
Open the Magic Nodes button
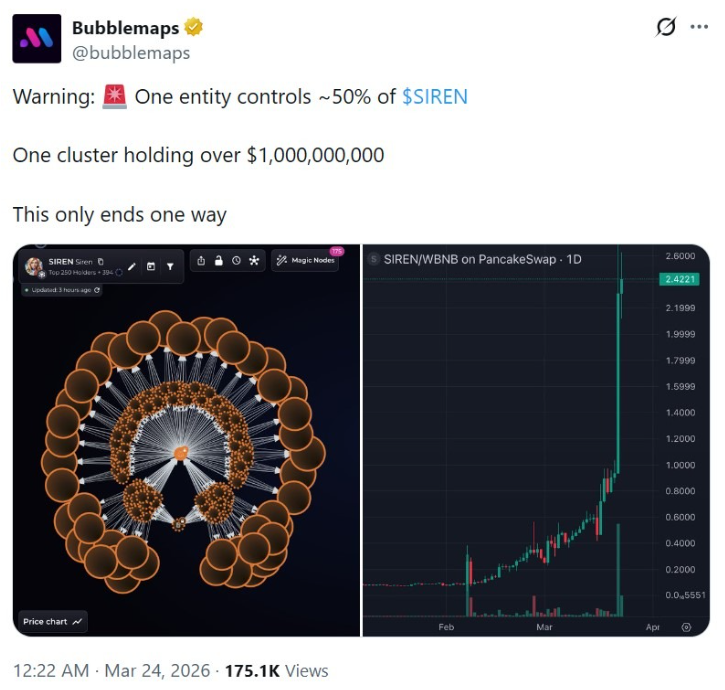pos(305,261)
